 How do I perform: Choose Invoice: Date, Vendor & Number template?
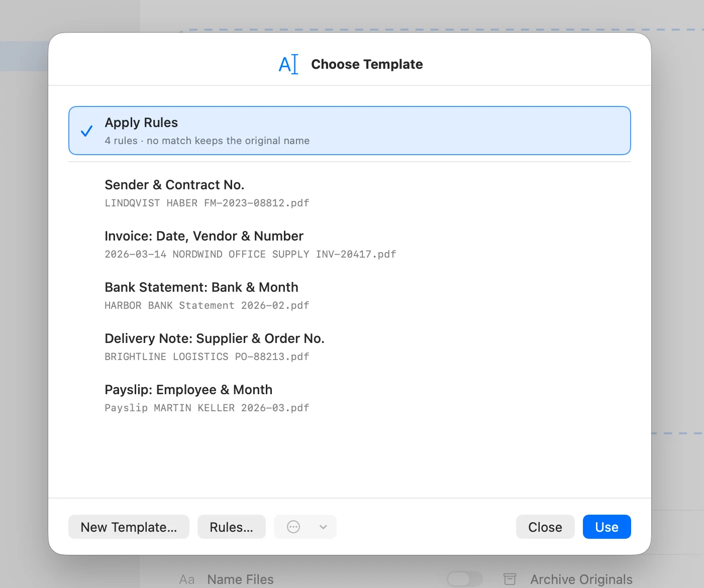349,244
